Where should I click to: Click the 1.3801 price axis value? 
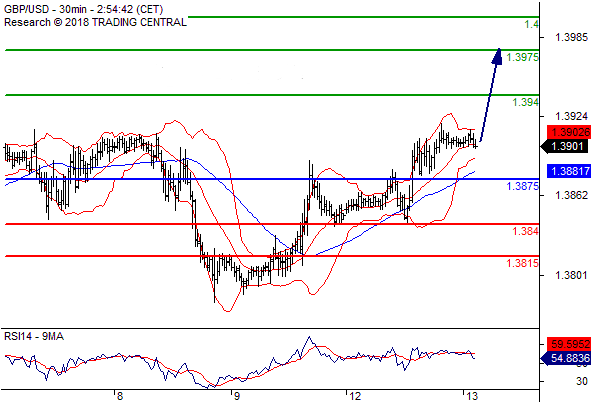(571, 275)
